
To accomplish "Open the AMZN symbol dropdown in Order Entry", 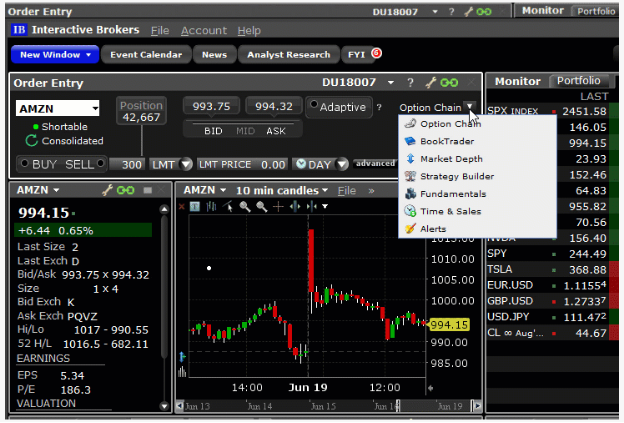I will pyautogui.click(x=95, y=108).
